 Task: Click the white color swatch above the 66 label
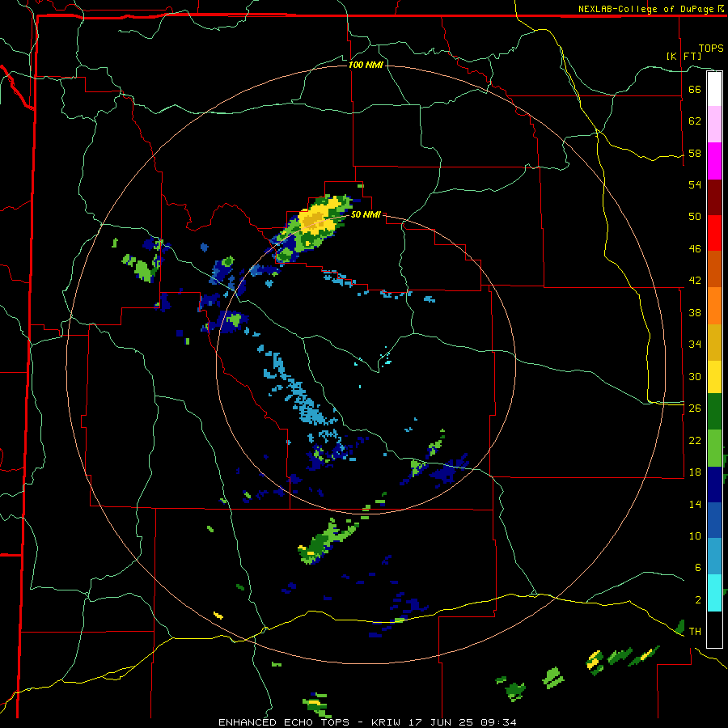coord(714,89)
